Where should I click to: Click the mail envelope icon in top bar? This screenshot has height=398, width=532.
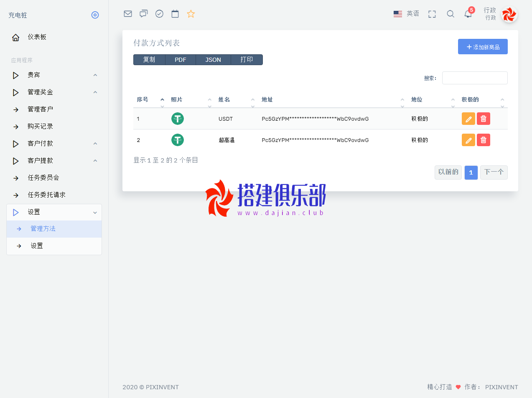pos(128,14)
